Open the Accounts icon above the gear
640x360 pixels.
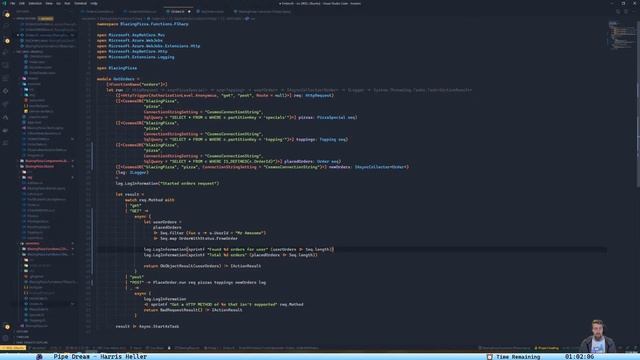pyautogui.click(x=7, y=327)
